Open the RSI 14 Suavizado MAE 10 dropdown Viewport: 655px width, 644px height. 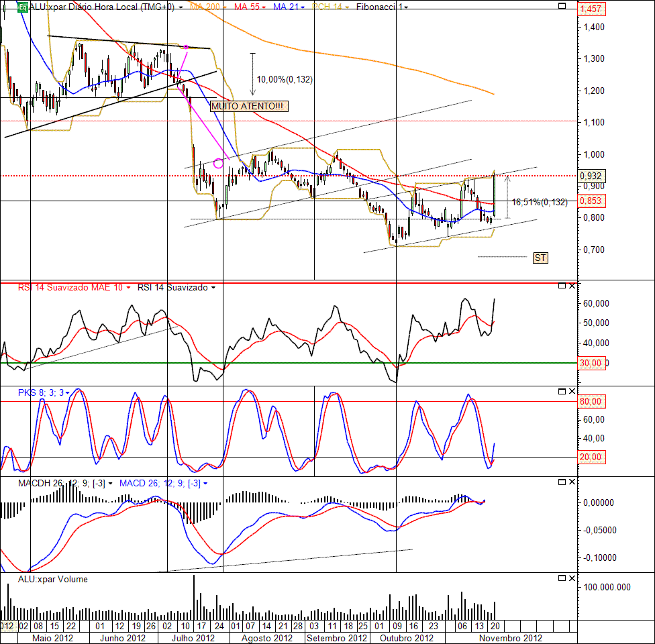click(x=128, y=288)
